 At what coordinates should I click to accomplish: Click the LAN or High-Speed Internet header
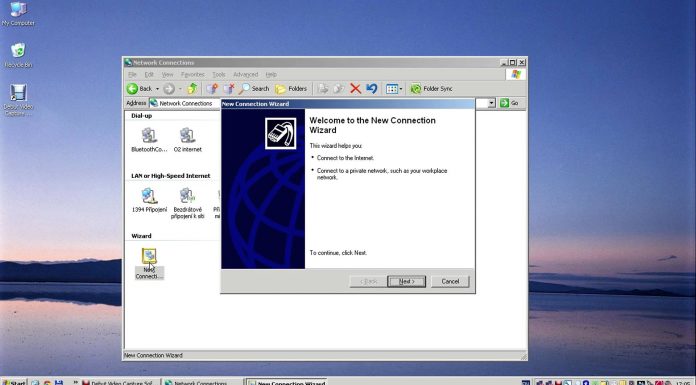(170, 176)
